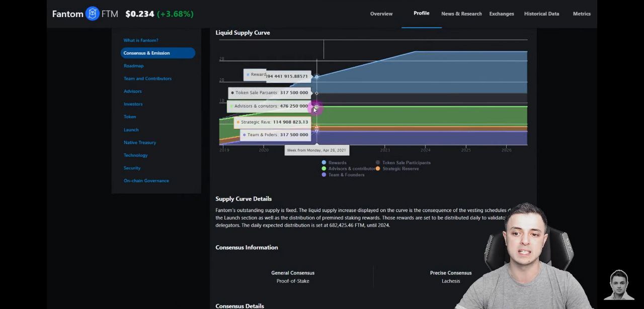
Task: Select Consensus & Emission sidebar item
Action: coord(157,53)
